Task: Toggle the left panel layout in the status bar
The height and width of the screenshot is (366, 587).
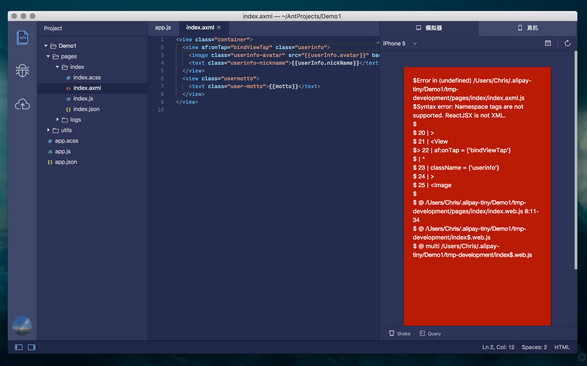Action: [x=19, y=347]
